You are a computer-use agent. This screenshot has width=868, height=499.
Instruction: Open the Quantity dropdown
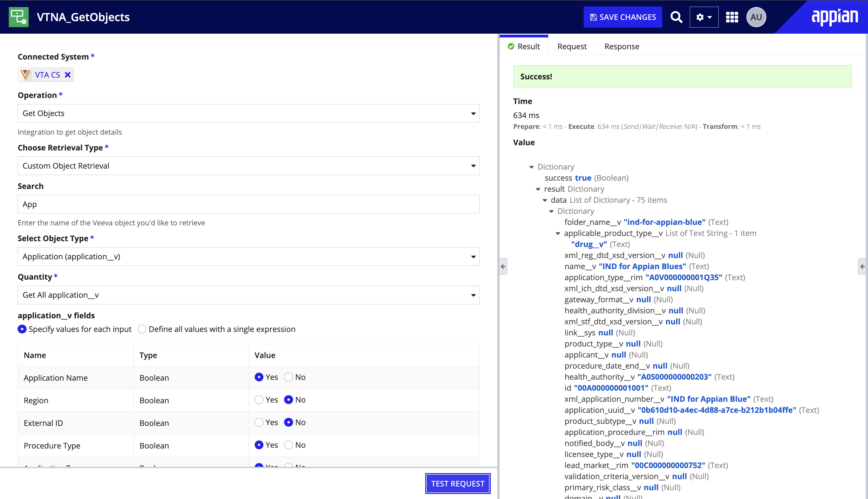point(248,295)
